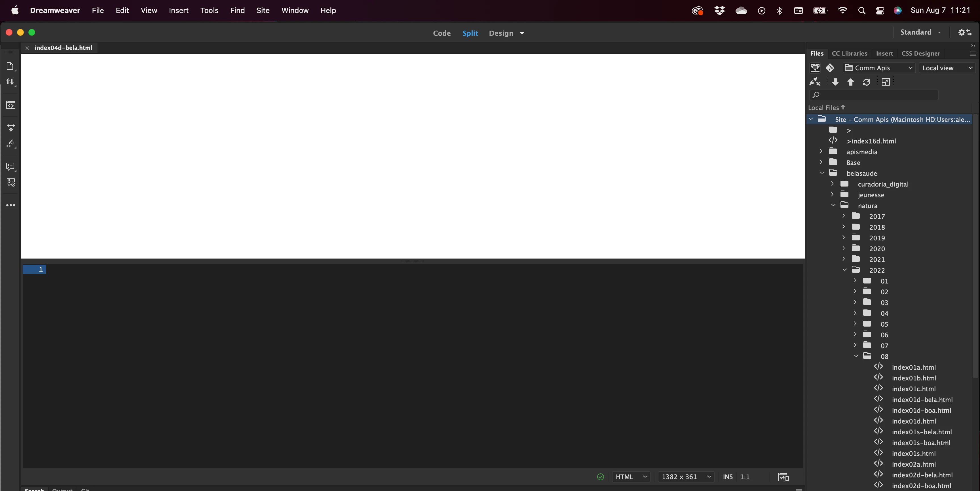
Task: Click the Apply Comment icon
Action: pyautogui.click(x=10, y=167)
